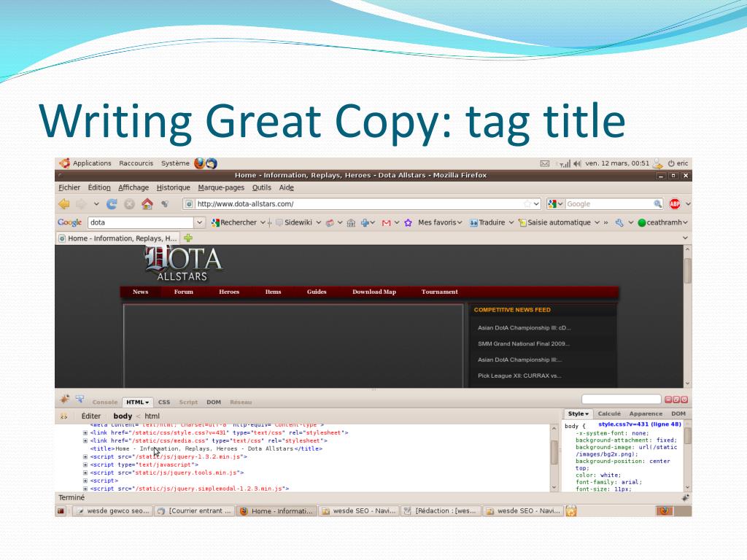Click the show desktop icon in taskbar
This screenshot has height=560, width=747.
click(61, 511)
